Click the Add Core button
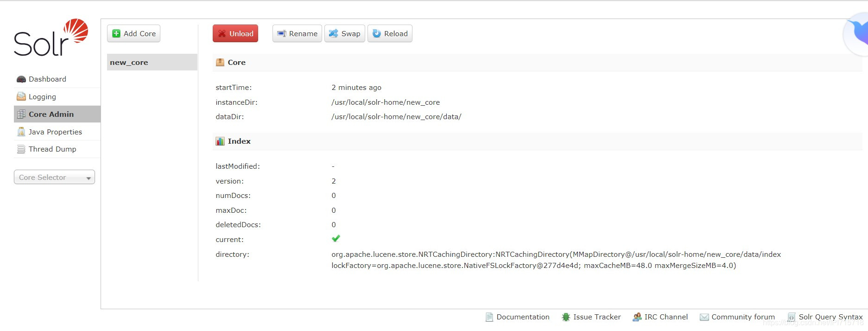This screenshot has height=331, width=868. coord(133,33)
